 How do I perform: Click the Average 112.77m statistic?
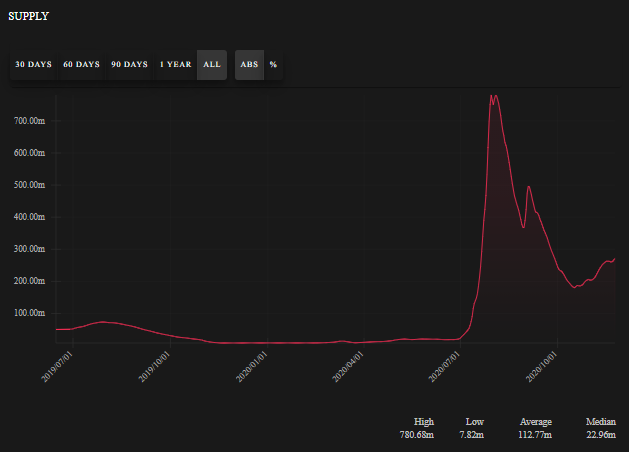535,428
